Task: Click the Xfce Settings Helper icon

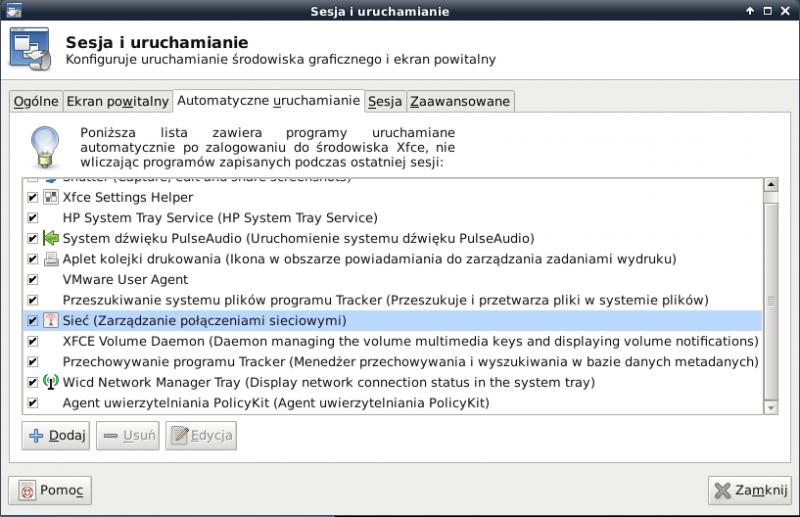Action: point(51,197)
